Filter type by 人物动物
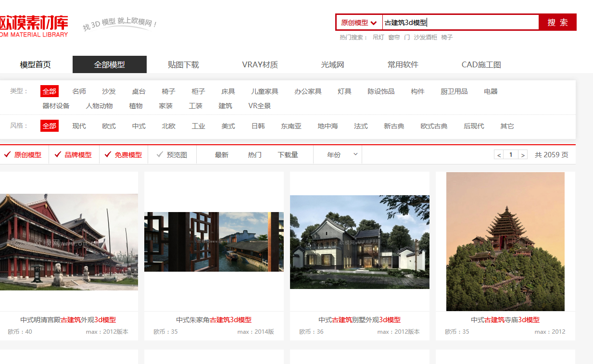Screen dimensions: 593x364 coord(100,106)
